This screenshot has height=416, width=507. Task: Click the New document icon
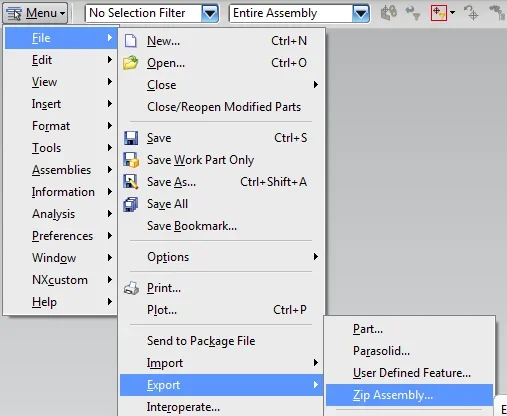[130, 41]
